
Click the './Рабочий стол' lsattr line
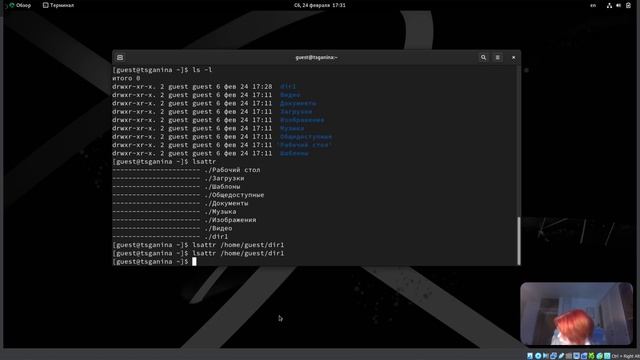tap(187, 170)
